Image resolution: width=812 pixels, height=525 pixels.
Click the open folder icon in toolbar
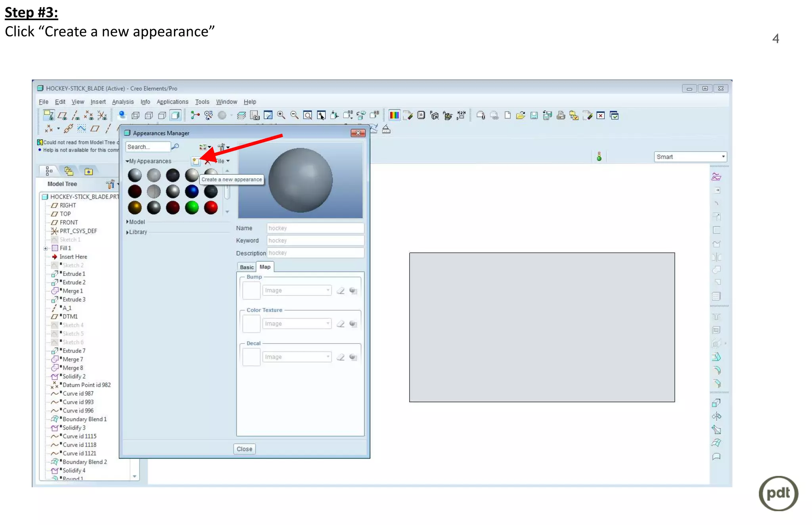click(521, 115)
